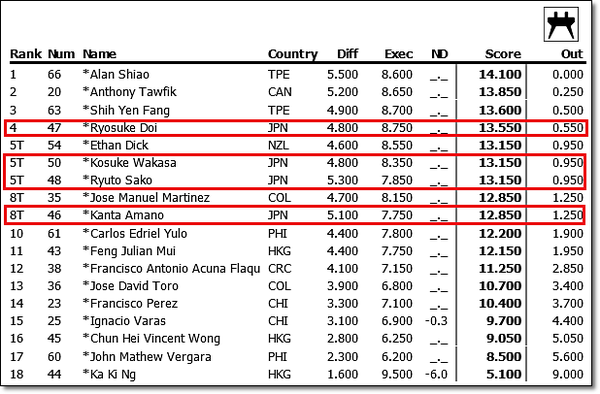Click Francisco Antonio Acuna Flaqu name
Image resolution: width=600 pixels, height=394 pixels.
click(x=171, y=269)
